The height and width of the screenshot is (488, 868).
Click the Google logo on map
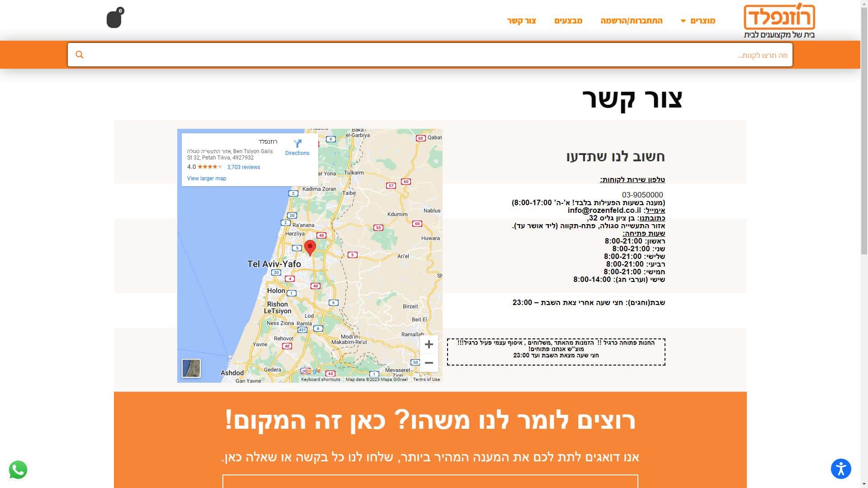(311, 371)
